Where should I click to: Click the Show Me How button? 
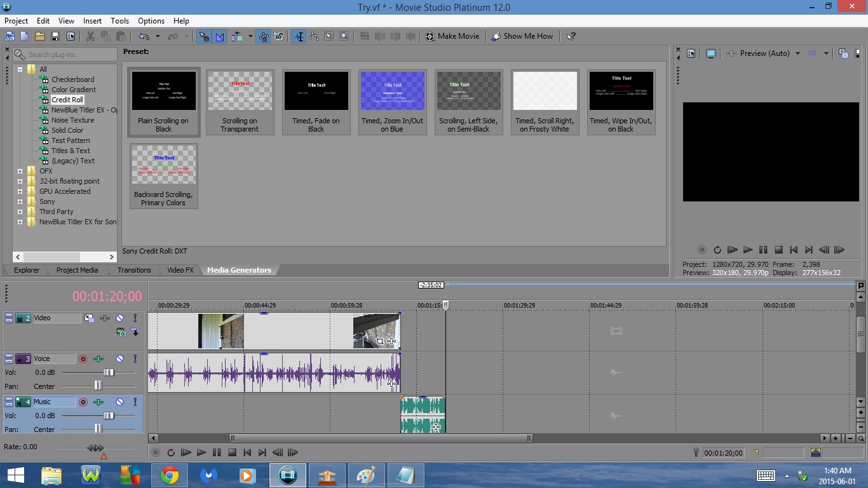point(522,36)
